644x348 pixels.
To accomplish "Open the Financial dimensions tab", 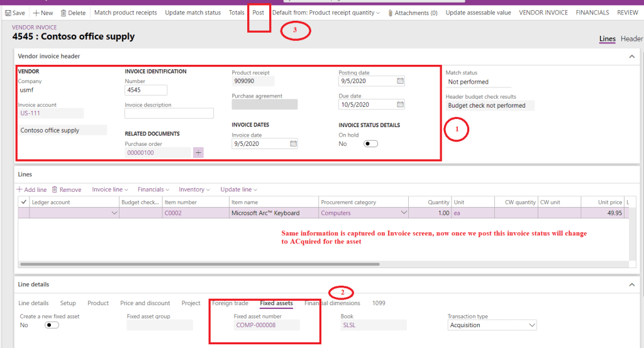I will 333,303.
